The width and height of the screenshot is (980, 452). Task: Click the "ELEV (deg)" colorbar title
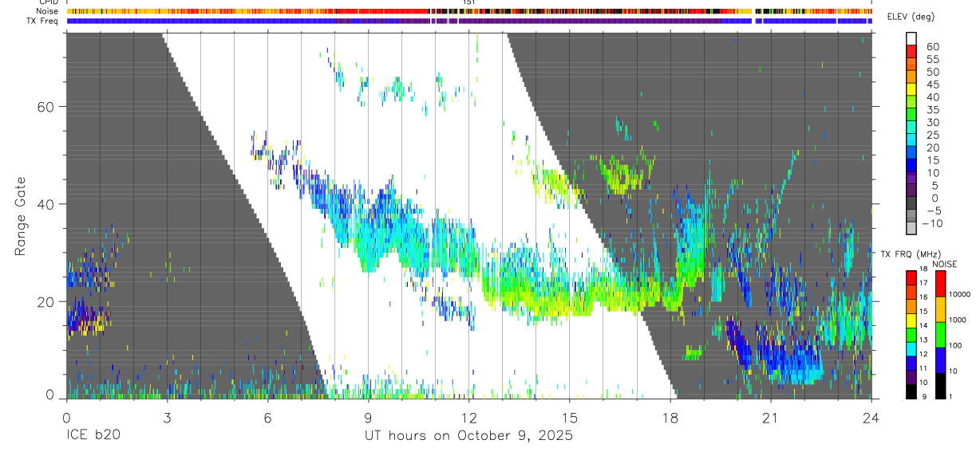[x=912, y=17]
